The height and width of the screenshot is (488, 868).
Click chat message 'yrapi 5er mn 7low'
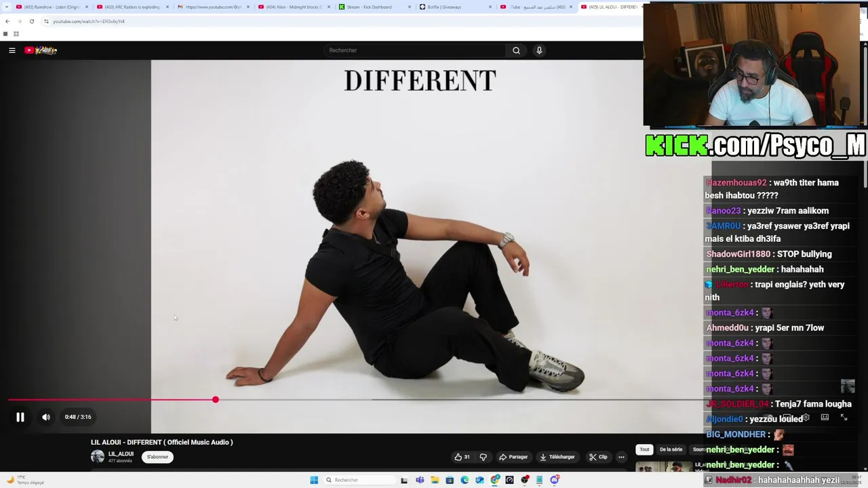tap(789, 328)
